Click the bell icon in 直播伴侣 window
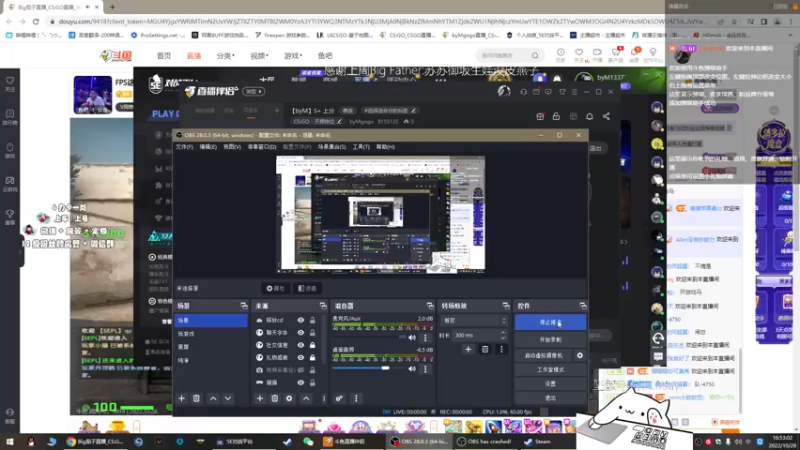800x450 pixels. 589,116
